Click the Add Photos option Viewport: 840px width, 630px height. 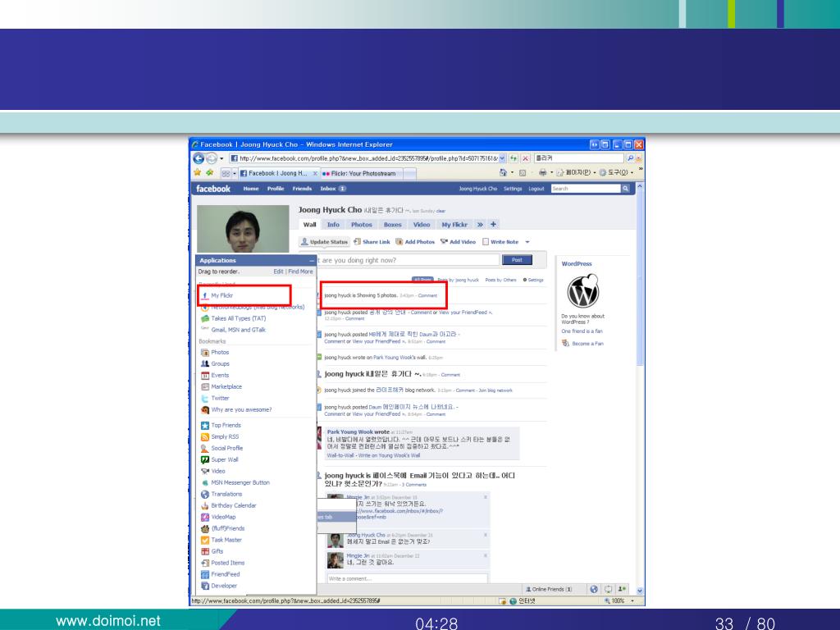pos(415,242)
